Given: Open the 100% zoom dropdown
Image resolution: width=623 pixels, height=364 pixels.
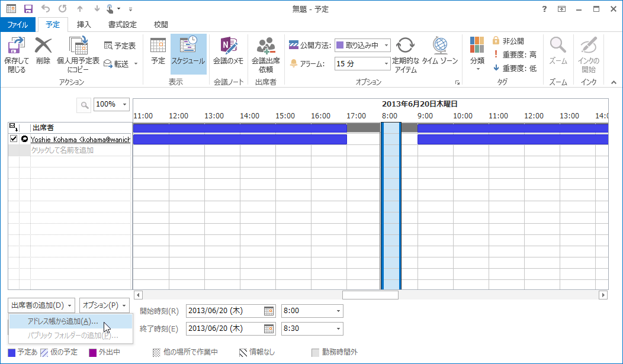Looking at the screenshot, I should tap(124, 104).
